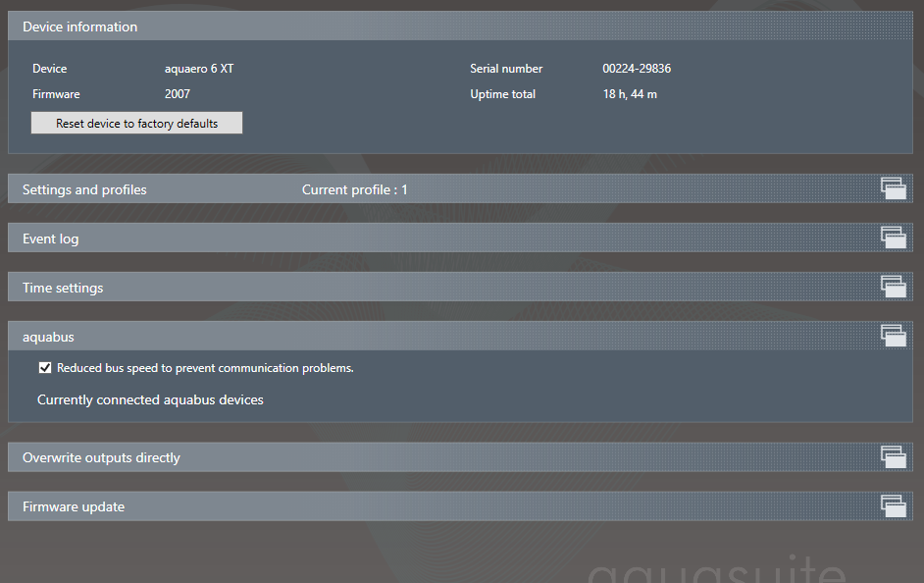Click the Uptime total label

click(502, 93)
